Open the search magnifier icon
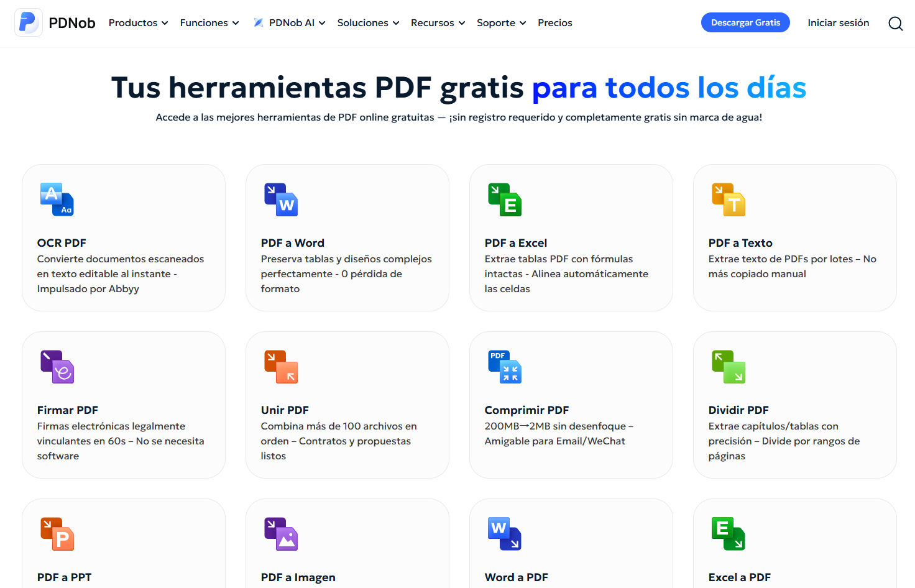This screenshot has width=915, height=588. click(x=895, y=24)
